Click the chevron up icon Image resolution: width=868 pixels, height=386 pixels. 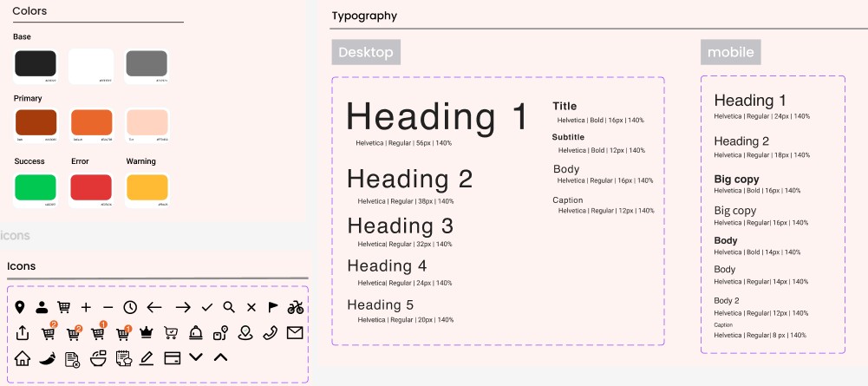pyautogui.click(x=220, y=357)
